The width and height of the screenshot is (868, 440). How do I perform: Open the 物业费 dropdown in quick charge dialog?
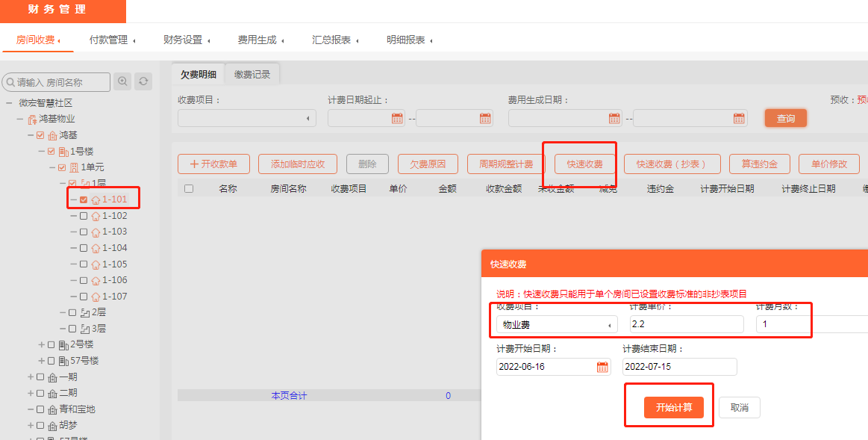point(557,324)
